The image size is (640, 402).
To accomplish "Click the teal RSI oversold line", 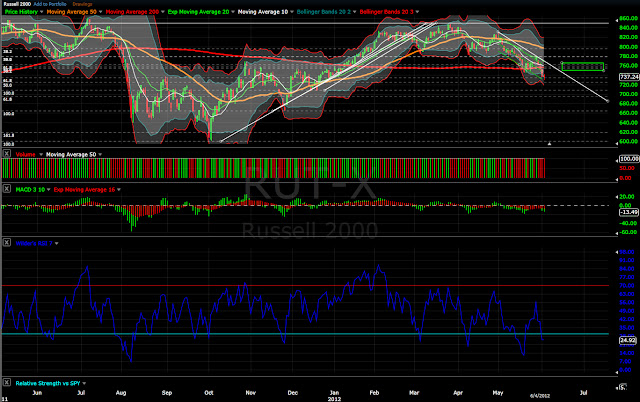I will (x=305, y=334).
